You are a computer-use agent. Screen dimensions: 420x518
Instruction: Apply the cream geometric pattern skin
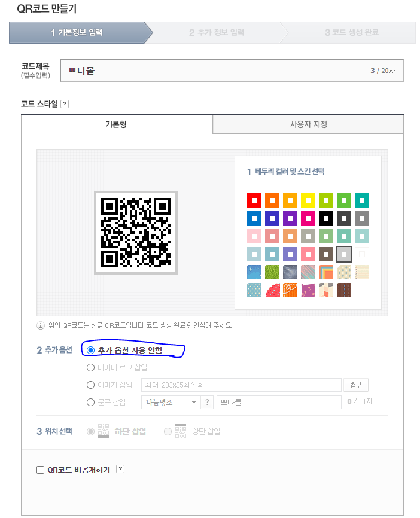pyautogui.click(x=326, y=290)
